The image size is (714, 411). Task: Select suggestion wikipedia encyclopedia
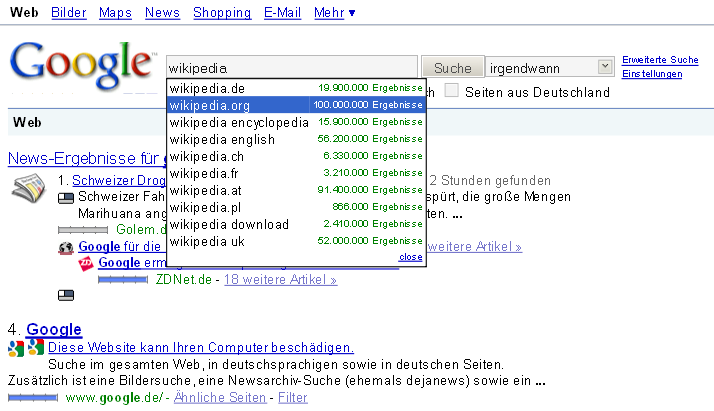pyautogui.click(x=296, y=122)
